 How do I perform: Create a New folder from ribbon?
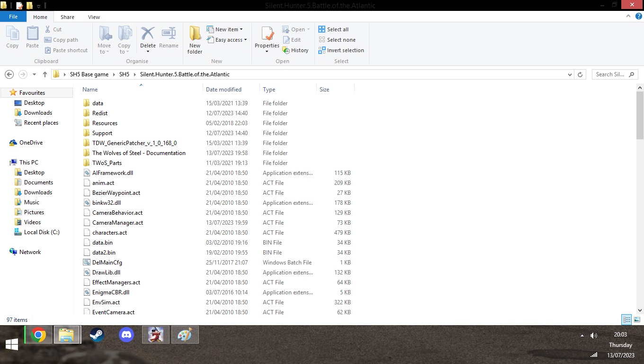pyautogui.click(x=195, y=40)
